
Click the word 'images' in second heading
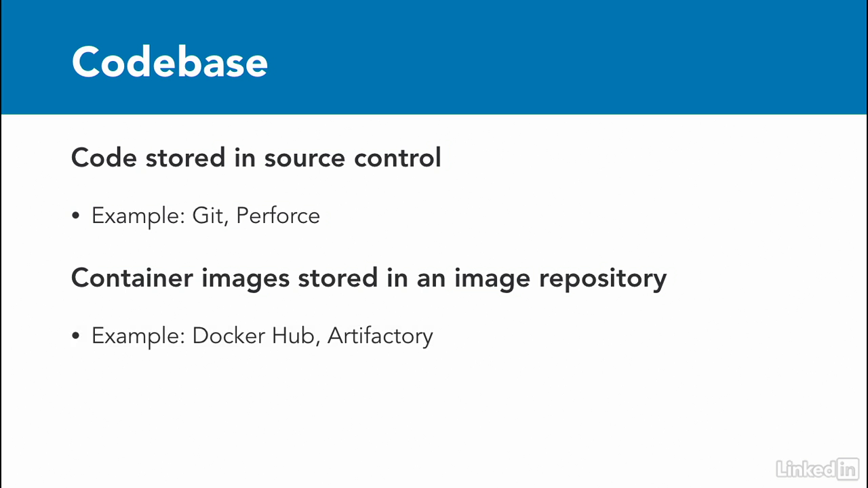(245, 279)
